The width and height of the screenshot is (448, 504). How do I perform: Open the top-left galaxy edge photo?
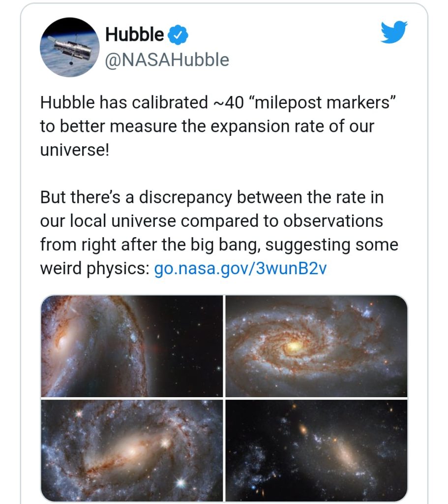coord(131,346)
